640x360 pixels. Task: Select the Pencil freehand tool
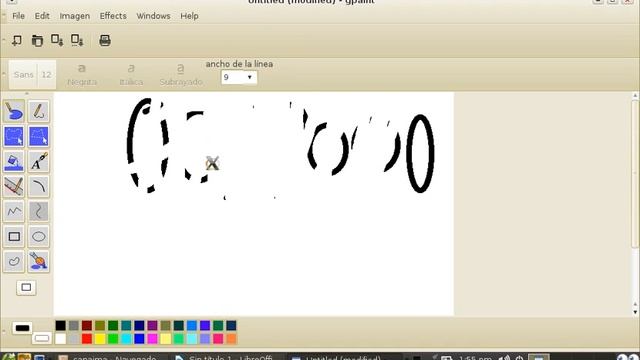click(x=39, y=111)
